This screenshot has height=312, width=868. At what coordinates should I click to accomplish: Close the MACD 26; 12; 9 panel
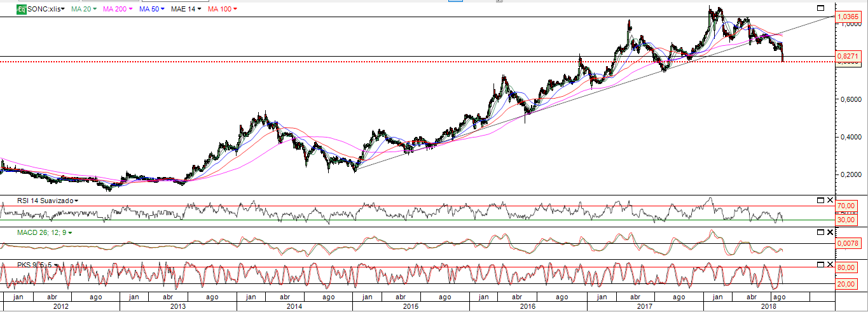pos(829,232)
